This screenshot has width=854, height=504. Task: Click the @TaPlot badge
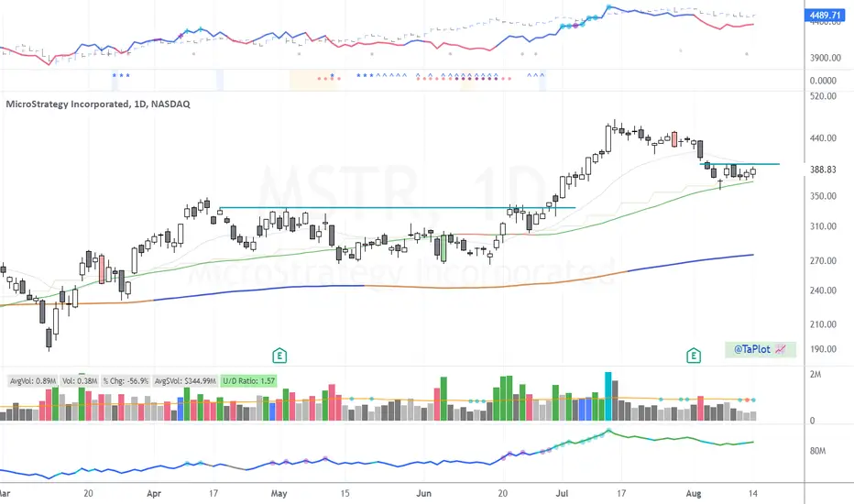761,349
